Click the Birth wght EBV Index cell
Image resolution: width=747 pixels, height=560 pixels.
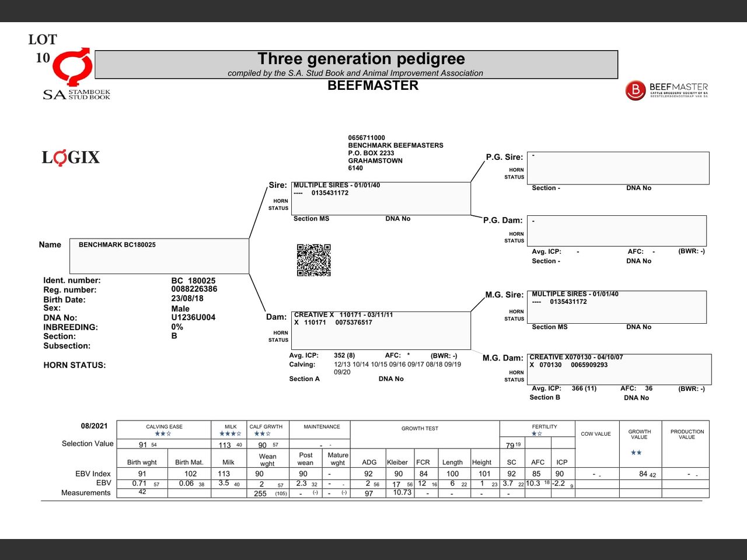coord(142,474)
